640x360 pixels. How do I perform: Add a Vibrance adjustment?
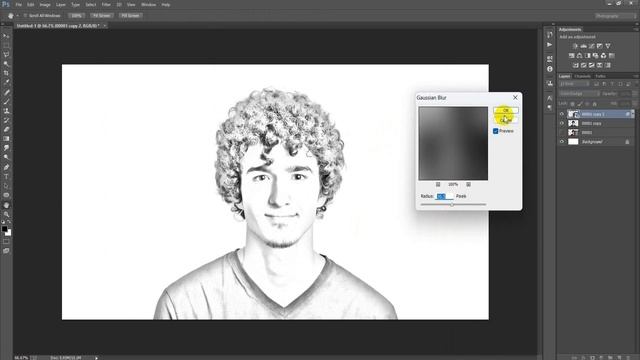608,46
